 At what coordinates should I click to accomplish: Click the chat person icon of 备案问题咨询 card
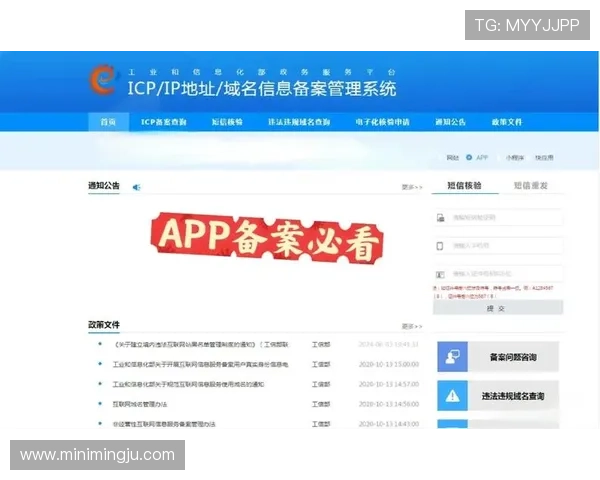[452, 357]
